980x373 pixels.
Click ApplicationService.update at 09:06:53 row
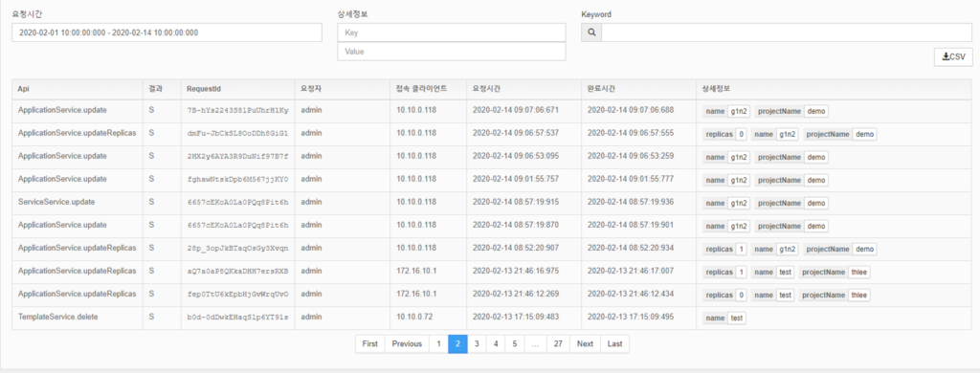tap(62, 156)
